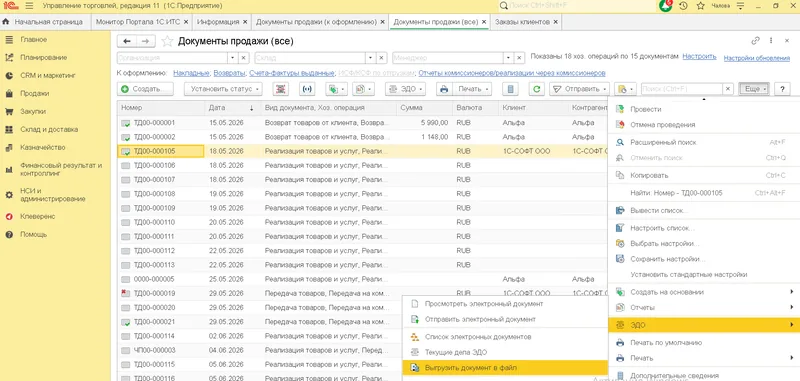Open Продажи section in sidebar

(35, 93)
